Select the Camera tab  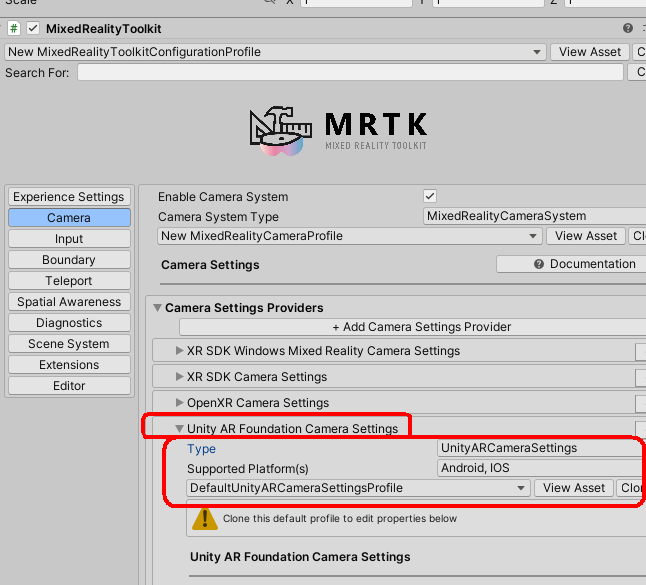pyautogui.click(x=69, y=218)
